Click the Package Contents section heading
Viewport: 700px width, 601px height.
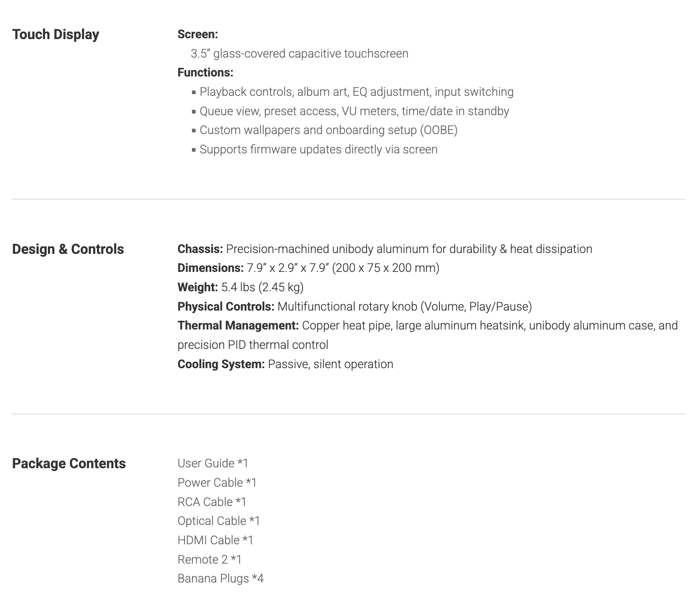(69, 464)
